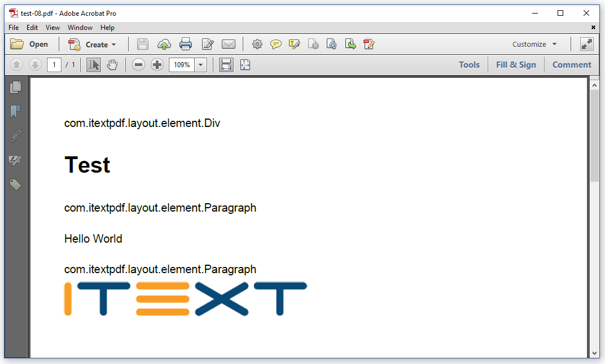Open the Window menu
This screenshot has width=605, height=364.
click(80, 28)
